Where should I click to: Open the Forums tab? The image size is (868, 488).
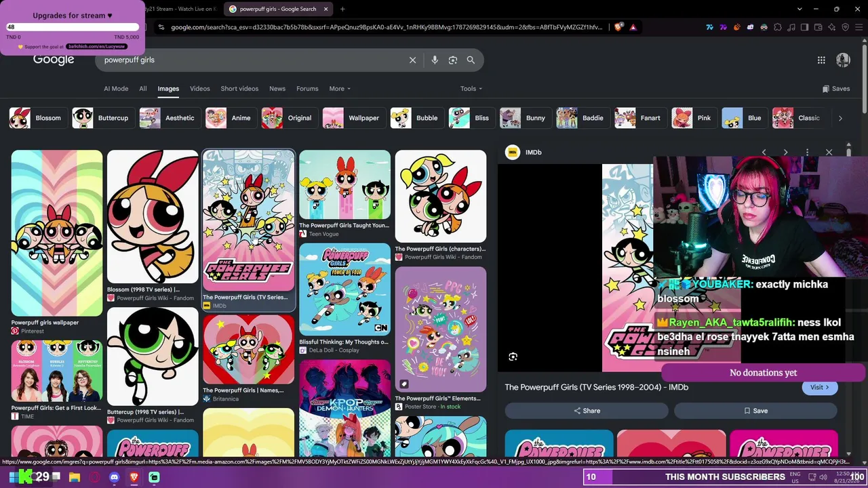click(x=307, y=89)
